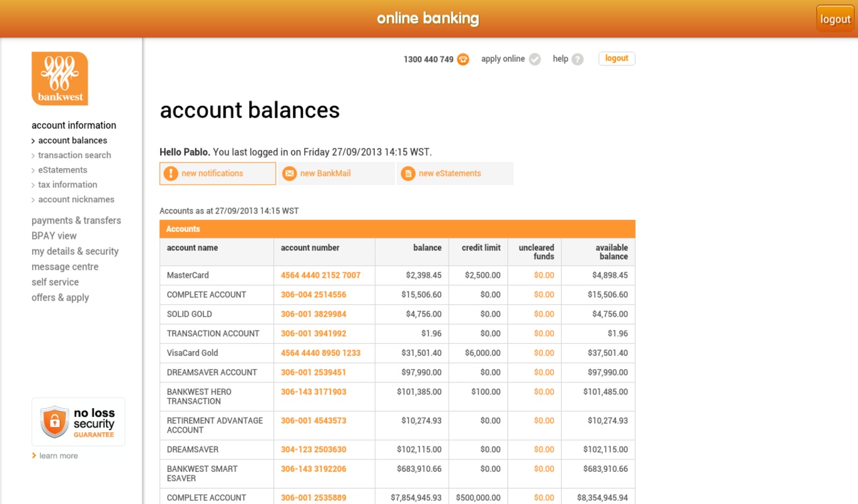Open the help link
Screen dimensions: 858x504
(x=561, y=59)
